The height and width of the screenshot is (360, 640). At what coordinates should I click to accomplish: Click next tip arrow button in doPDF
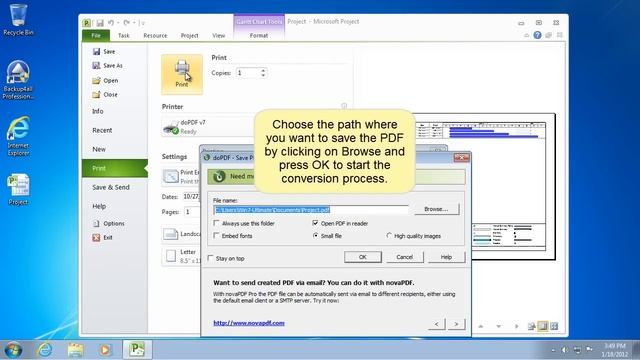(456, 324)
